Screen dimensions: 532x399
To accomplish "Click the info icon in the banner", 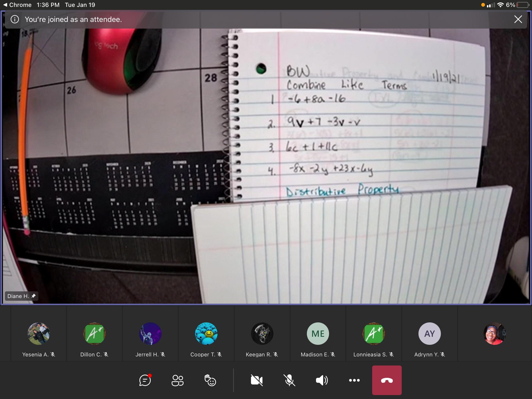I will coord(15,19).
